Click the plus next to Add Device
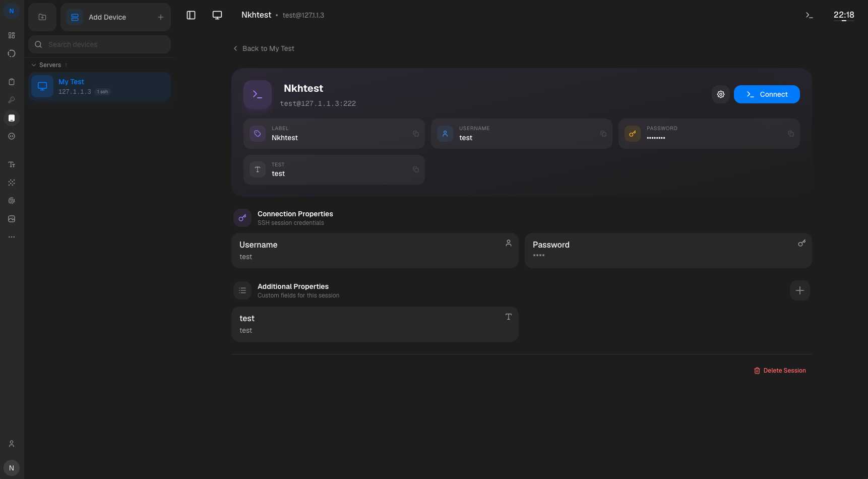Image resolution: width=868 pixels, height=479 pixels. [x=161, y=17]
